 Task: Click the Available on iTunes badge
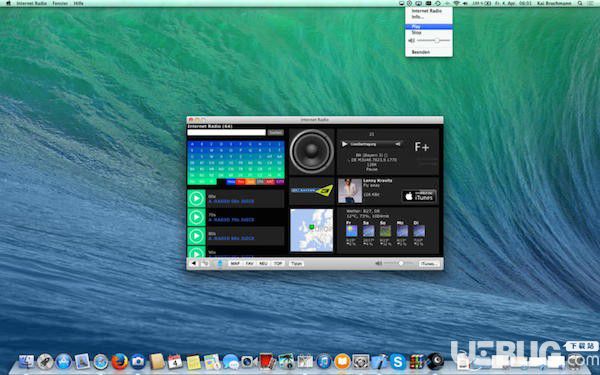click(x=419, y=196)
